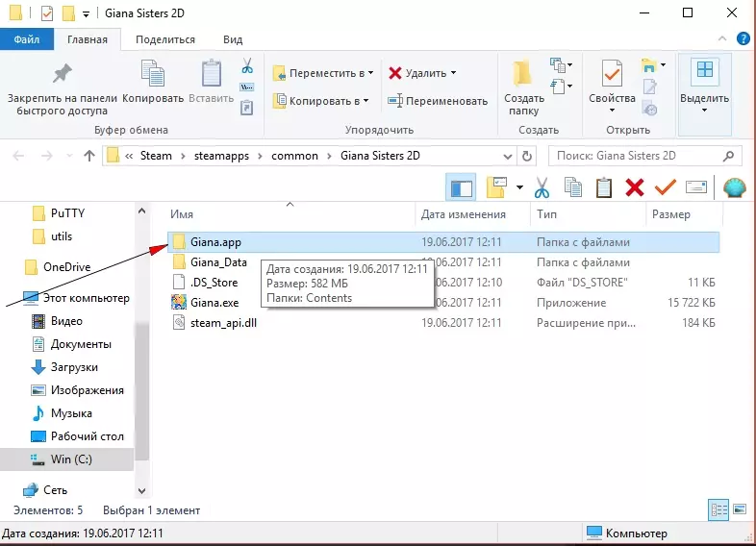
Task: Select the Giana.app folder row
Action: point(443,242)
